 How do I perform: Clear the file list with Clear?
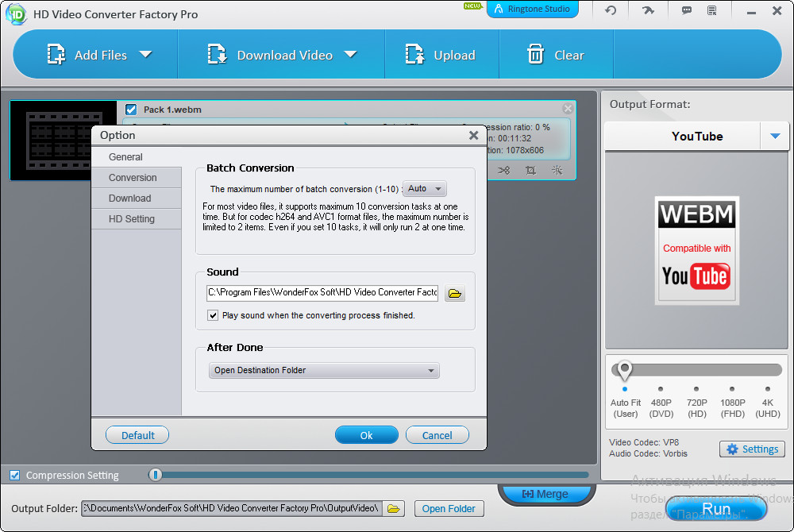pyautogui.click(x=556, y=55)
